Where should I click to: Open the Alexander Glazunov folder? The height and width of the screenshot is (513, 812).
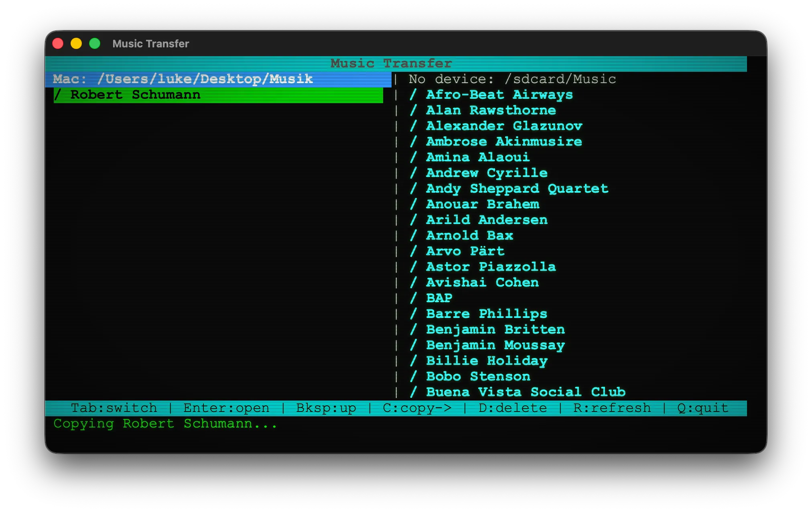point(503,126)
